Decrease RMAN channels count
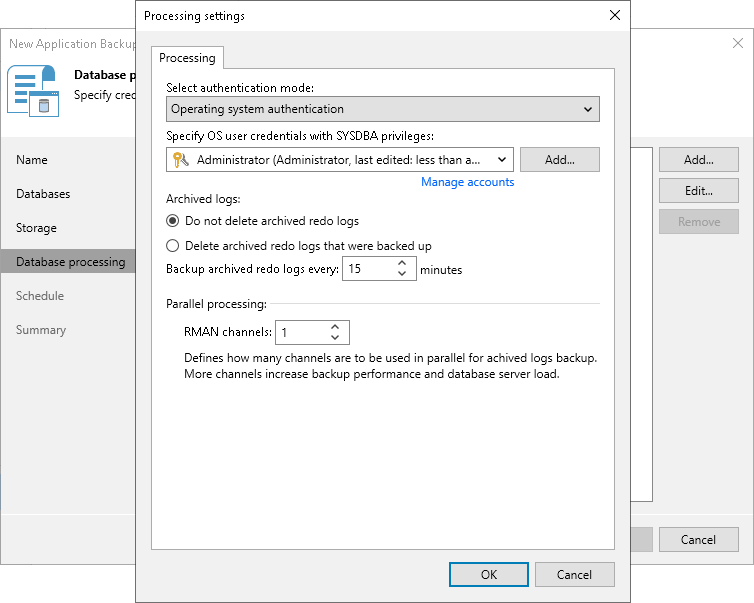The height and width of the screenshot is (603, 754). 335,338
